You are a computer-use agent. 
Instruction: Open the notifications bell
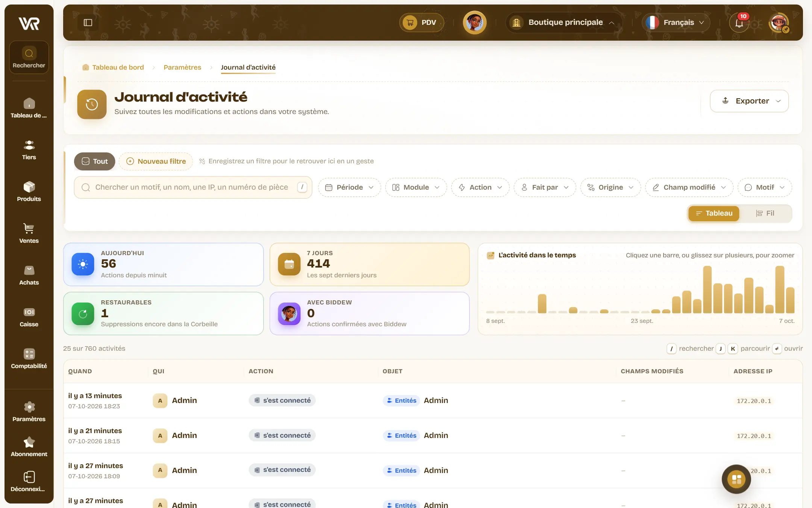[x=739, y=23]
